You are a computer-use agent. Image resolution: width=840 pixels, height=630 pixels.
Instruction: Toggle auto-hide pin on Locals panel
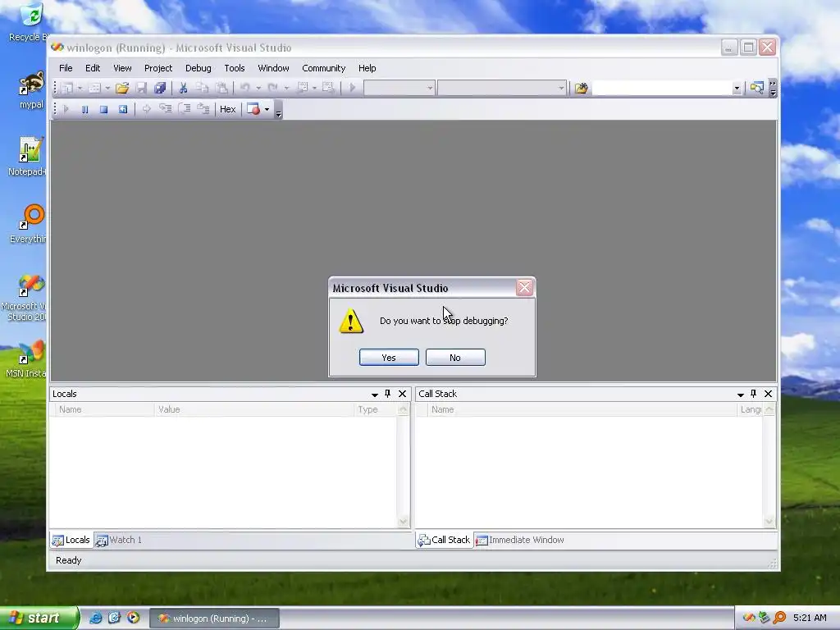[x=388, y=394]
